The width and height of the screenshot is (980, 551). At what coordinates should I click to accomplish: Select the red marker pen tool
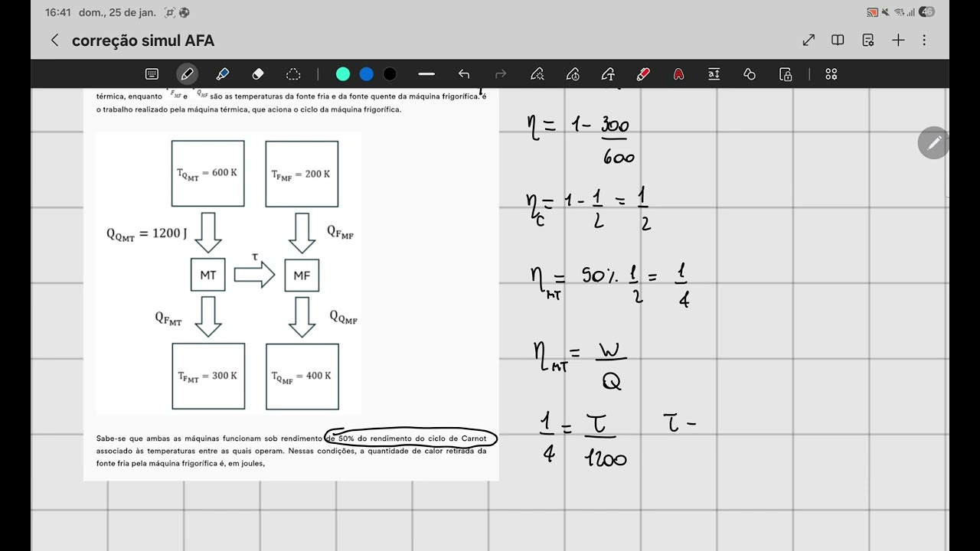click(643, 74)
